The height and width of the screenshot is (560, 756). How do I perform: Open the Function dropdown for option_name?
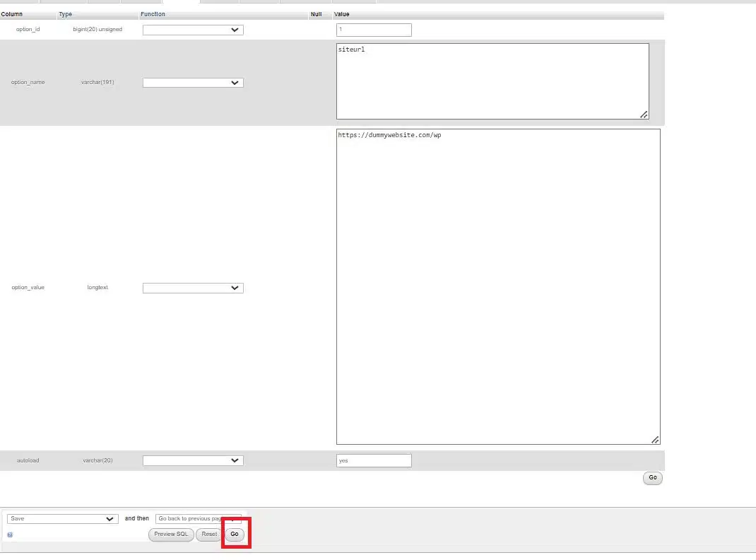pos(193,83)
